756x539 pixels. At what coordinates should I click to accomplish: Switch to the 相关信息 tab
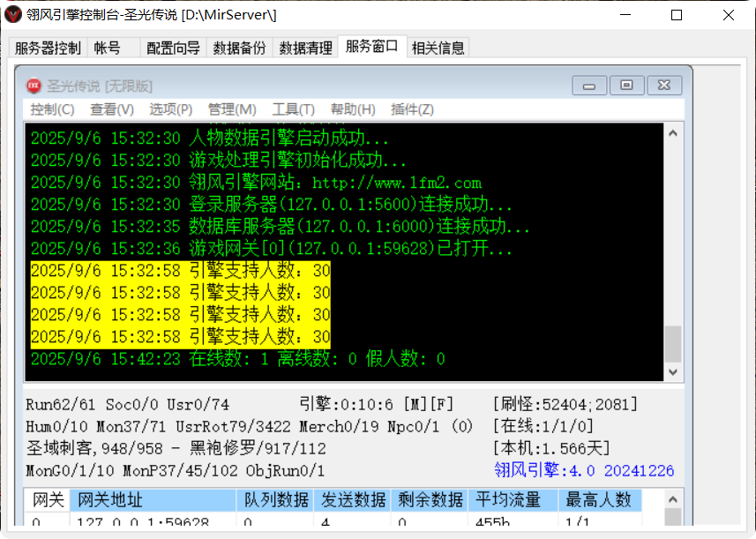438,49
